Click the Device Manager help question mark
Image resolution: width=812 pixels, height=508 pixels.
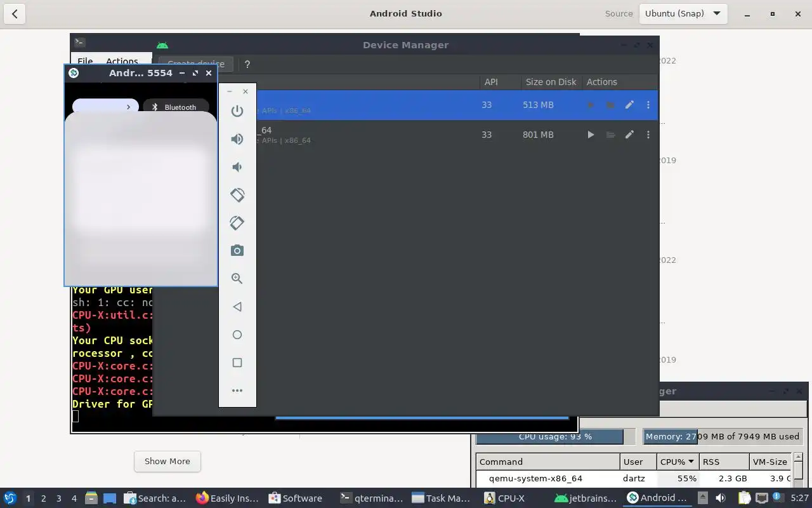click(x=247, y=64)
